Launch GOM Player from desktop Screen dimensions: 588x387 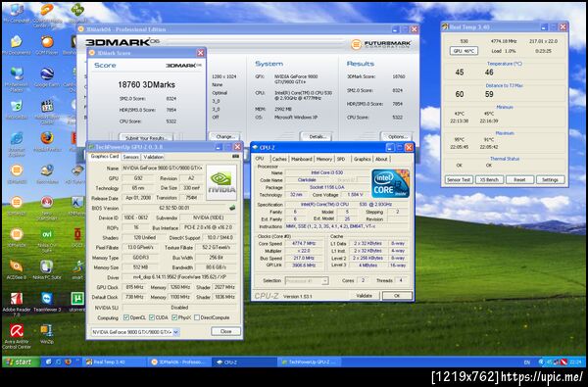coord(47,45)
